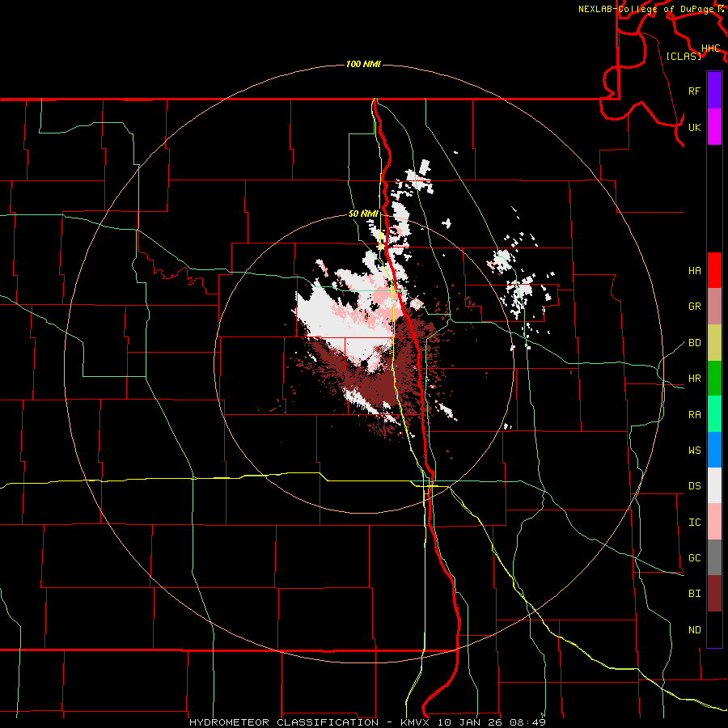This screenshot has height=728, width=728.
Task: Click the GR legend label
Action: coord(694,307)
